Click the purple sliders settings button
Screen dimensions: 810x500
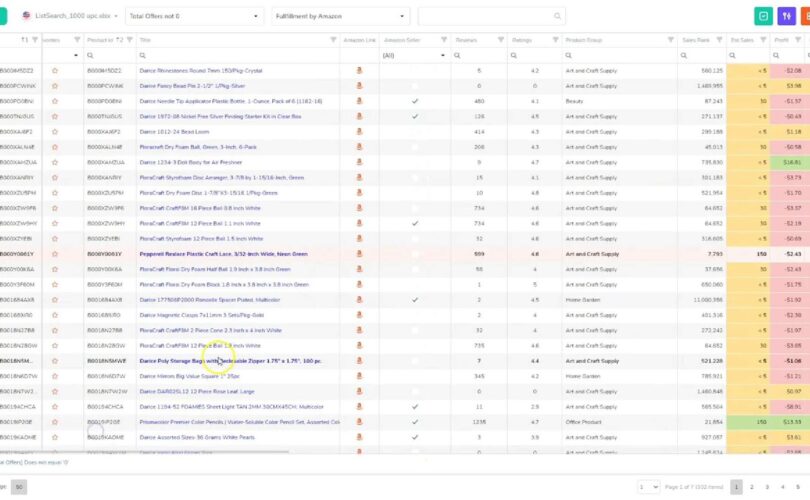tap(786, 16)
